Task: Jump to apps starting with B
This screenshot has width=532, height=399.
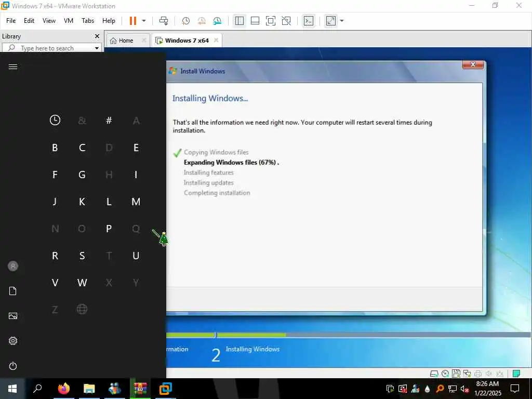Action: pyautogui.click(x=55, y=148)
